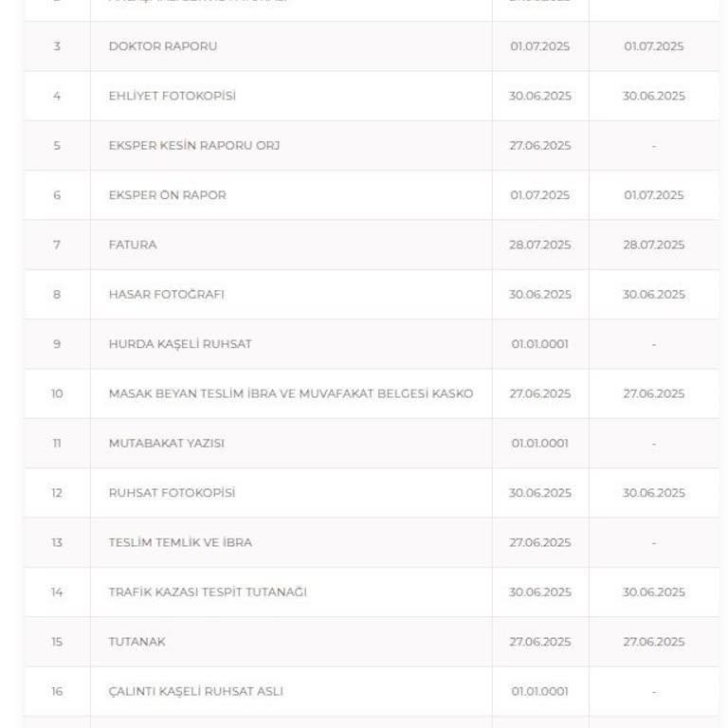Viewport: 728px width, 728px height.
Task: Click the EKSPER ÖN RAPOR row name
Action: tap(167, 195)
